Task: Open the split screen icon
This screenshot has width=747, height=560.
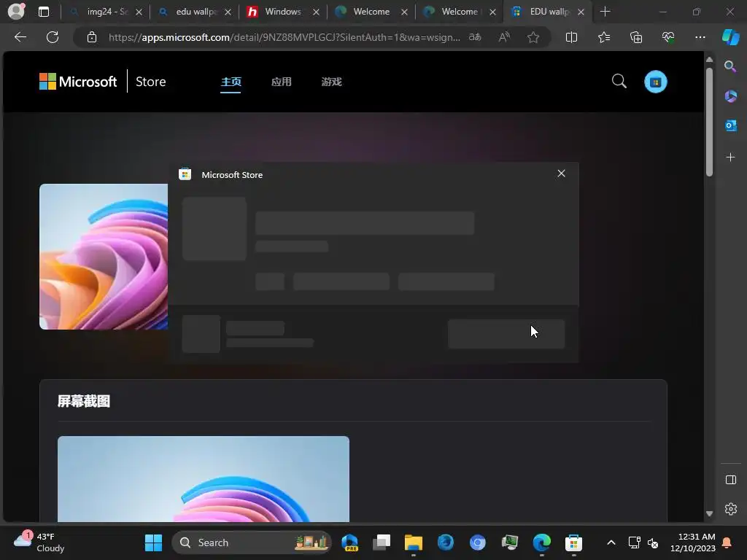Action: (x=571, y=37)
